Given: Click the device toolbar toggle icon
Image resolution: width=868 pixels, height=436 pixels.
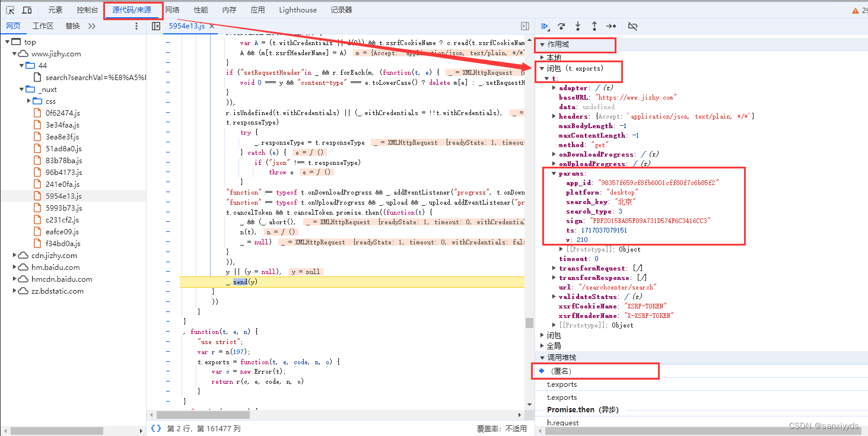Looking at the screenshot, I should click(x=26, y=9).
